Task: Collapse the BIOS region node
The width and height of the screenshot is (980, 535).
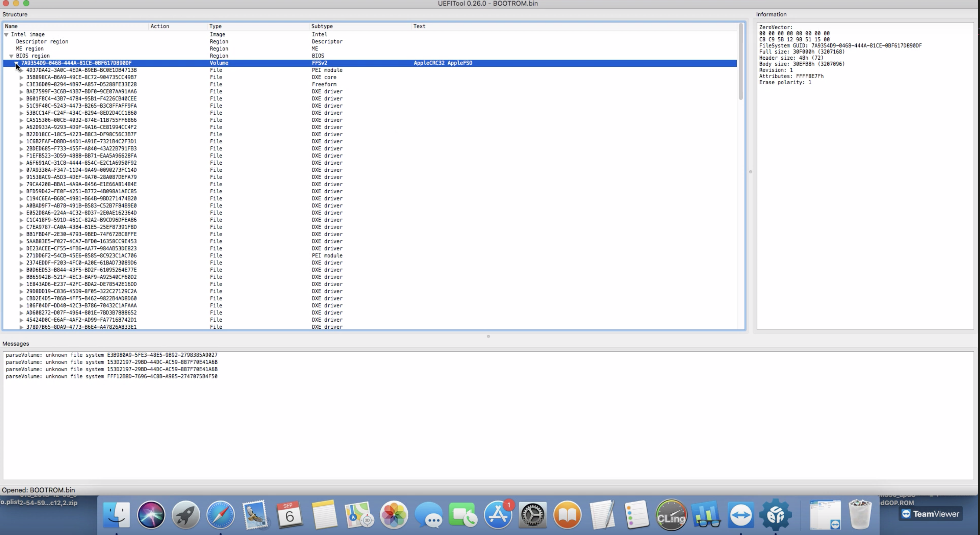Action: (x=11, y=56)
